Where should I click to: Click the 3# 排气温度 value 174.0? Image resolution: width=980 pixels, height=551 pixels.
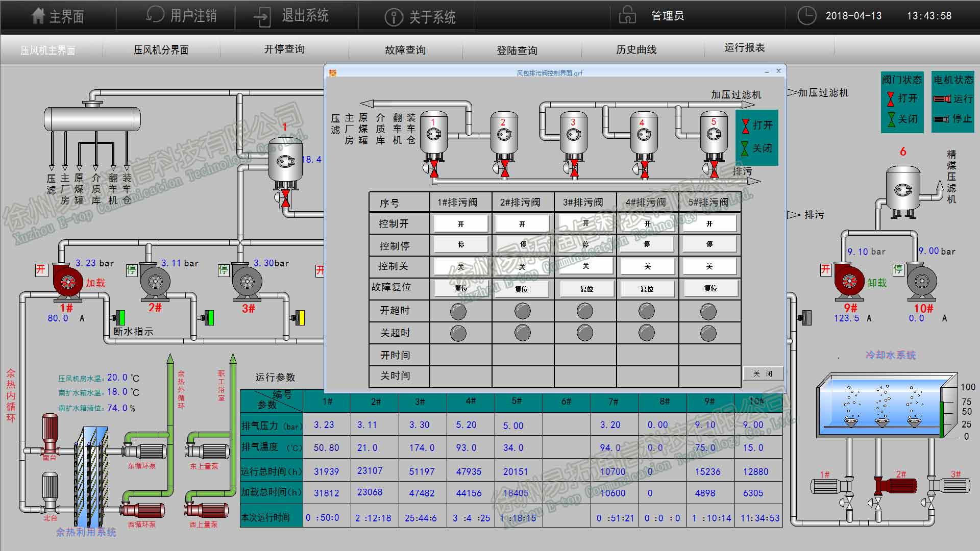[422, 447]
